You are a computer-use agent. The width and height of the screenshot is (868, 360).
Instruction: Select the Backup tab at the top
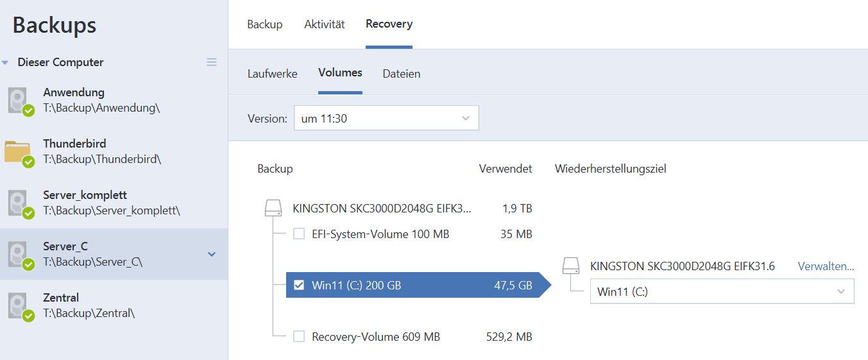(x=265, y=24)
